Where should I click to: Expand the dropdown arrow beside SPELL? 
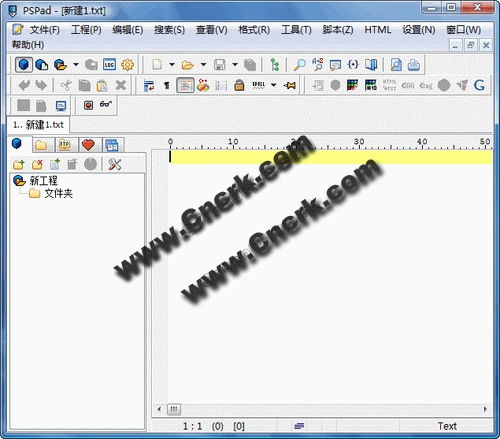tap(274, 85)
